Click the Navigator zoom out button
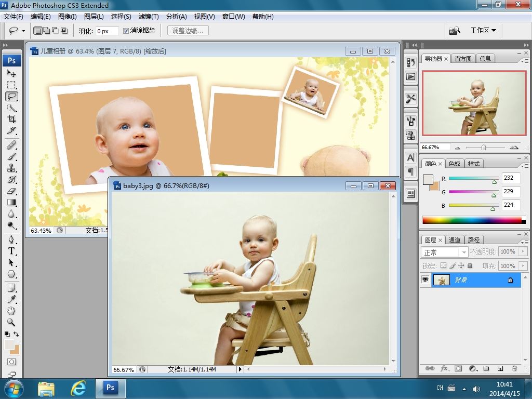 click(457, 148)
